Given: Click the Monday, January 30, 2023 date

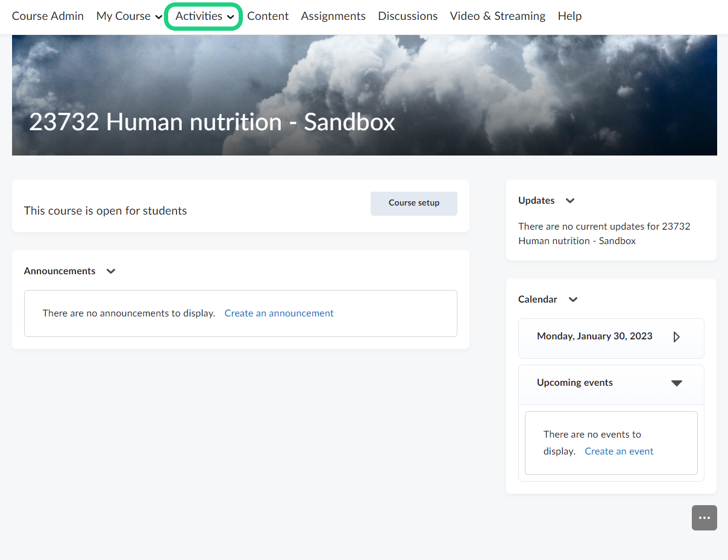Looking at the screenshot, I should pos(594,336).
